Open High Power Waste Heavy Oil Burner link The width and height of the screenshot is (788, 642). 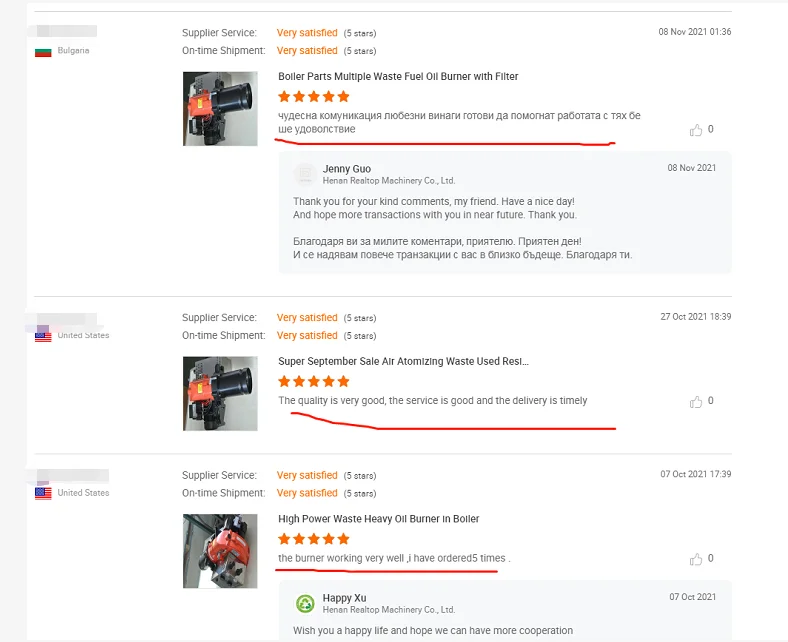(x=378, y=519)
